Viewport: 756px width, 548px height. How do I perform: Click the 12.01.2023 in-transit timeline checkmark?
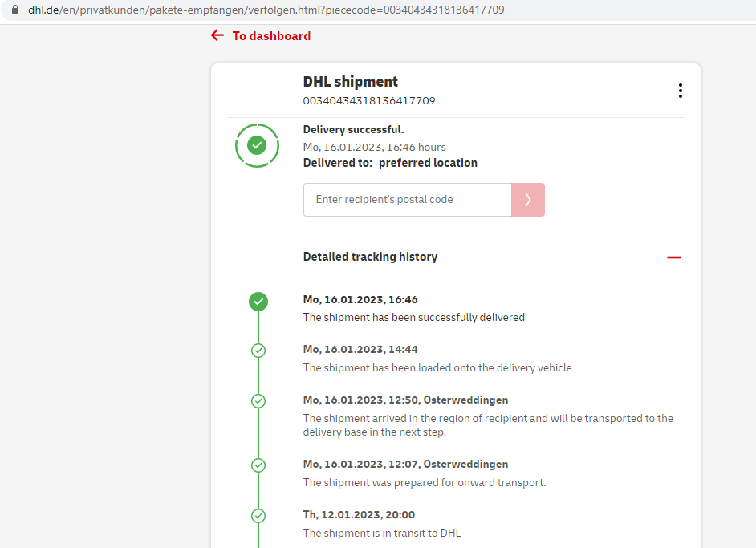[258, 516]
